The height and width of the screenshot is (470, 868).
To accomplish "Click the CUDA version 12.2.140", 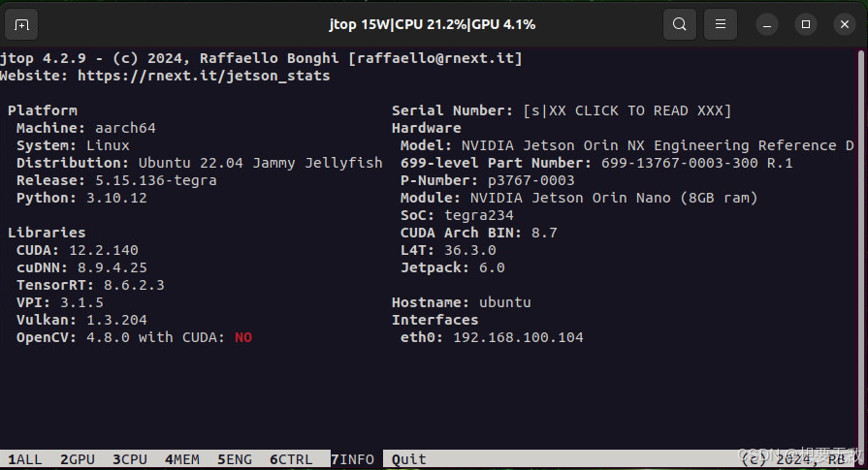I will point(104,250).
